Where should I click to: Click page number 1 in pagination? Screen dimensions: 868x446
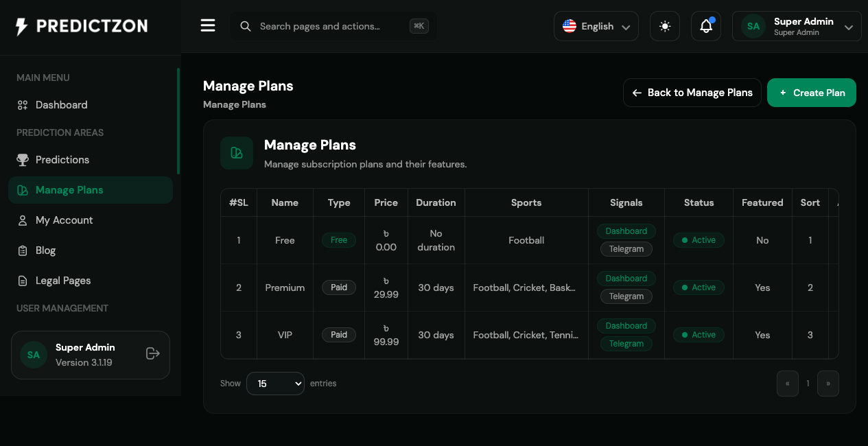[808, 384]
